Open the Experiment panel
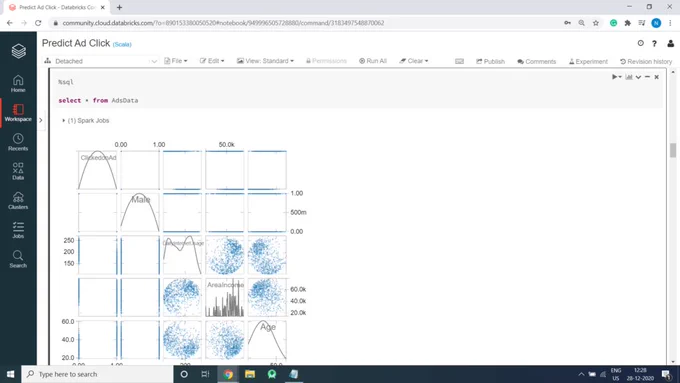680x383 pixels. tap(588, 62)
